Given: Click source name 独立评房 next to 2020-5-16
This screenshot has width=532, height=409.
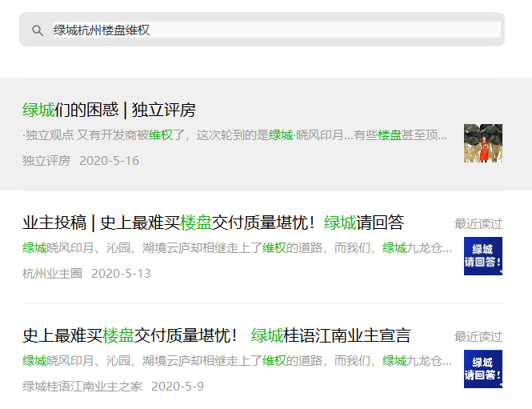Looking at the screenshot, I should (x=46, y=161).
